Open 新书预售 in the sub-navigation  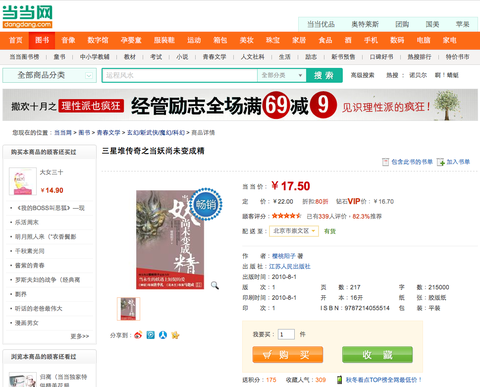coord(343,57)
